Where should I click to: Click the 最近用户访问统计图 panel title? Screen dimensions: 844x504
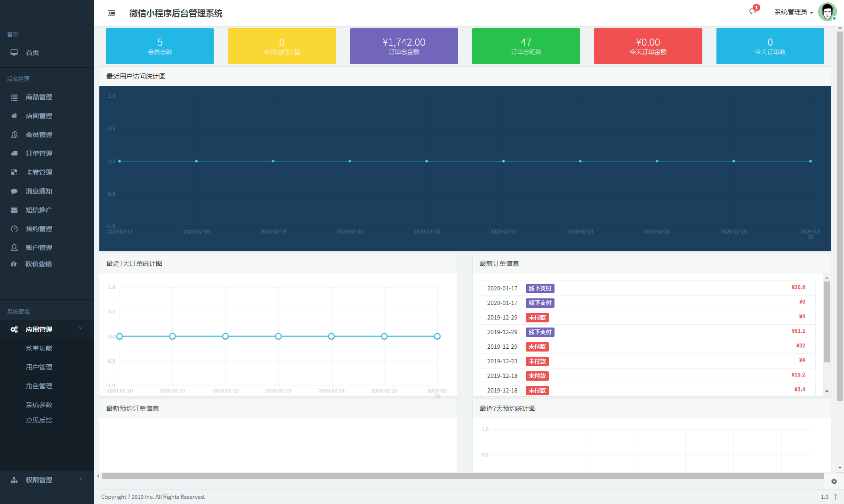(x=136, y=76)
